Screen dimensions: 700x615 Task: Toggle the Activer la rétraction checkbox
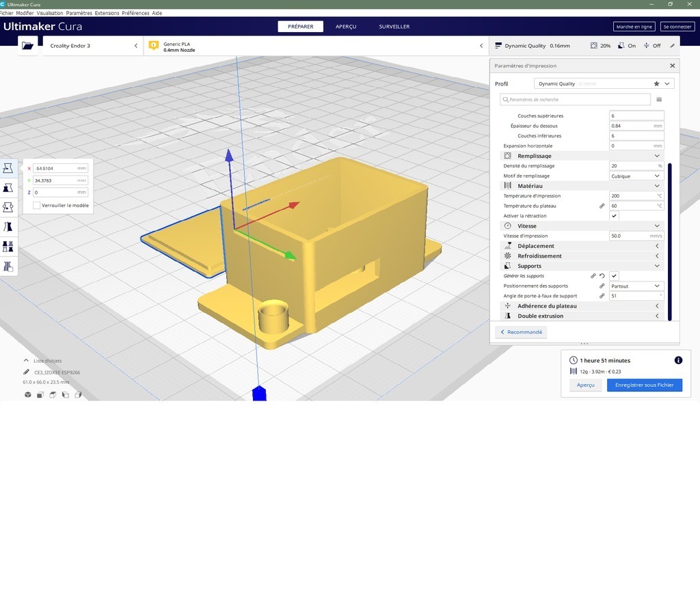click(x=614, y=216)
